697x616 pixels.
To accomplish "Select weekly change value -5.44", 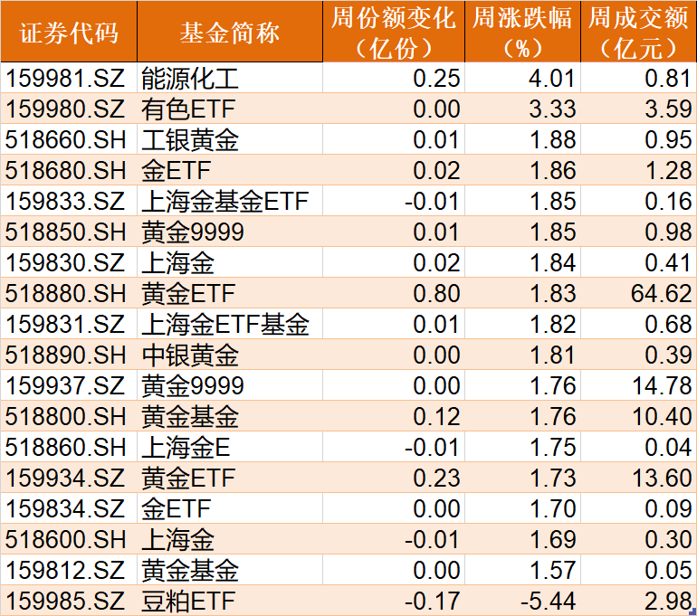I will coord(549,601).
